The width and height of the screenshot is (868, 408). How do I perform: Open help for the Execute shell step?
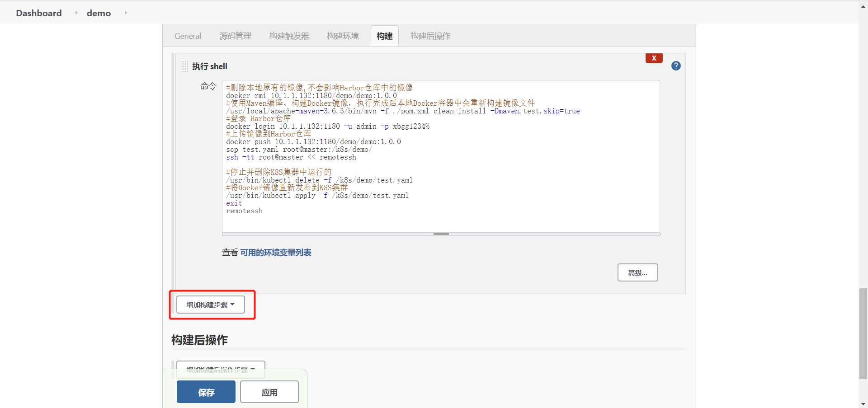(676, 66)
